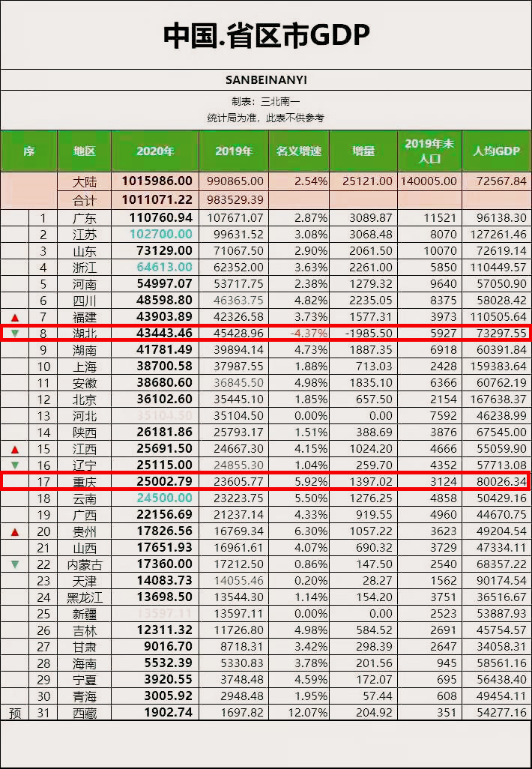Screen dimensions: 532x769
Task: Click the red up triangle beside 贵州
Action: pyautogui.click(x=15, y=531)
